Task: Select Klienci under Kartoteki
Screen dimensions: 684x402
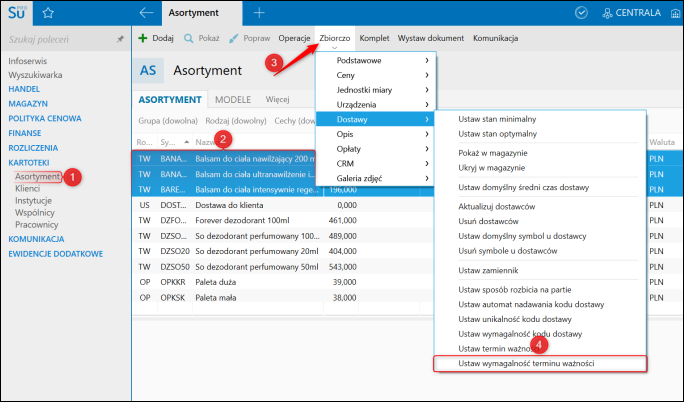Action: 27,188
